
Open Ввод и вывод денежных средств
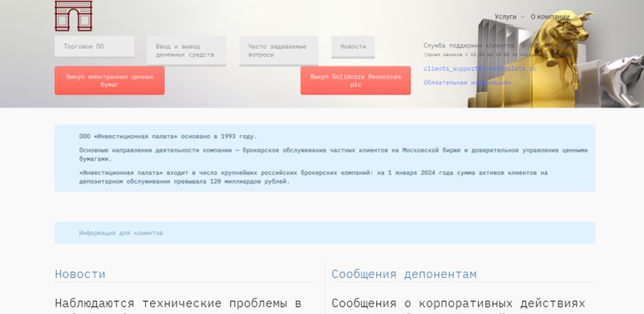187,51
